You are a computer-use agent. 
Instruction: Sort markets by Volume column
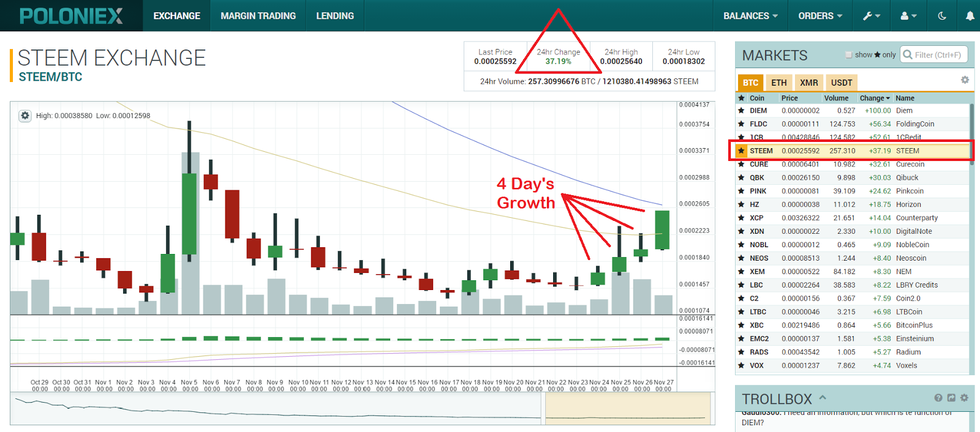point(836,98)
